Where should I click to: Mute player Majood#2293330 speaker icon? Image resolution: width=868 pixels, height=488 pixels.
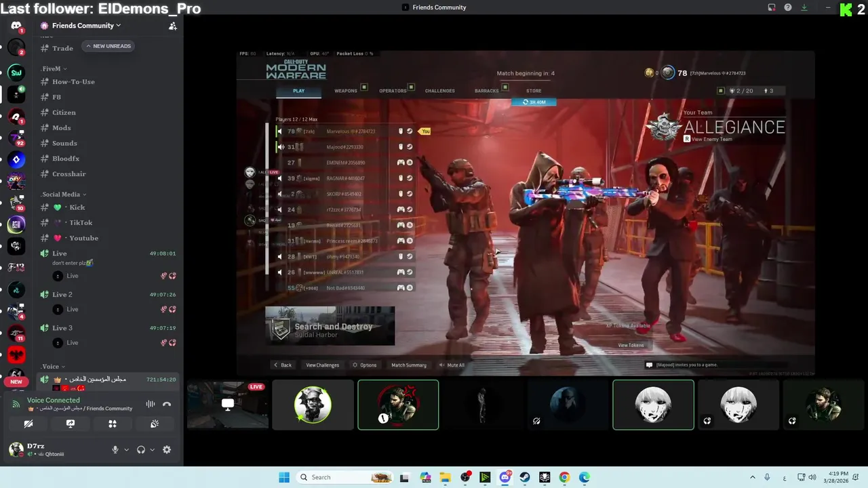point(280,147)
